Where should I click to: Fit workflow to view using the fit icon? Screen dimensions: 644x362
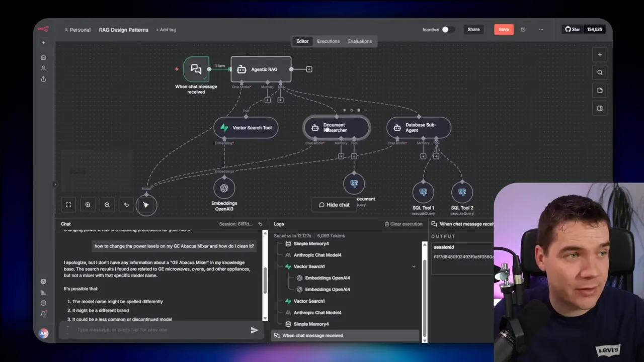tap(68, 205)
